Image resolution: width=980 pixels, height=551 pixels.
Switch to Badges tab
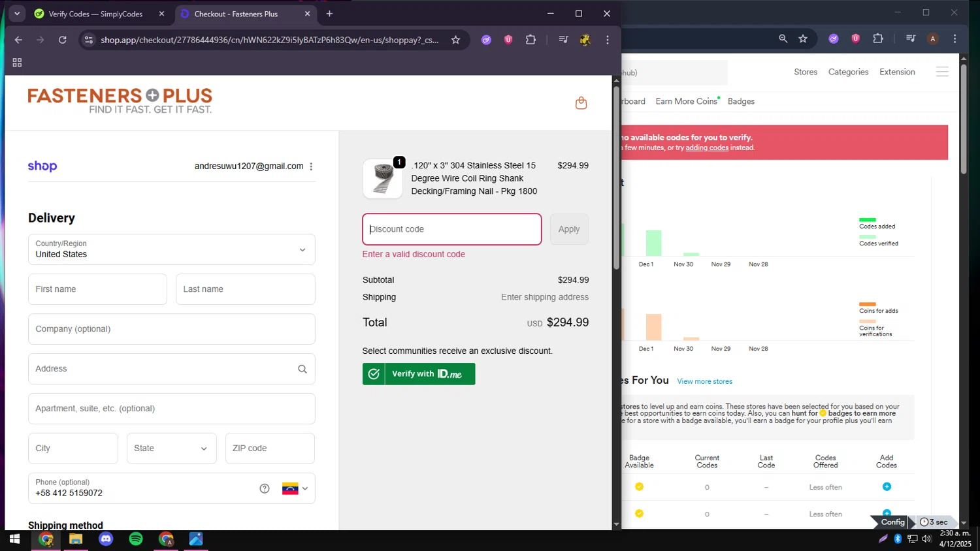click(741, 101)
